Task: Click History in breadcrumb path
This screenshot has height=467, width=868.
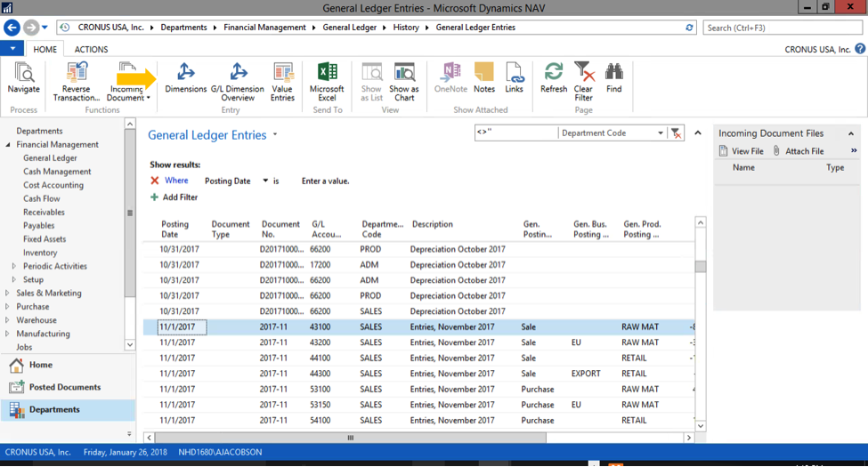Action: click(406, 27)
